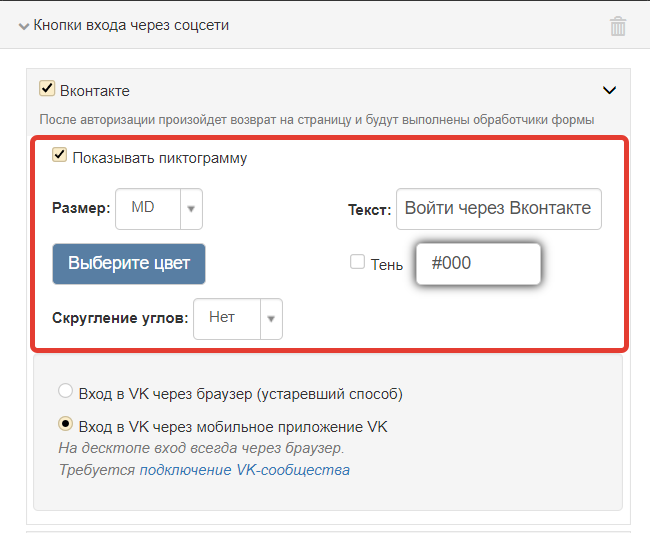Click the "Кнопки входа через соцсети" header title
650x533 pixels.
[x=131, y=25]
